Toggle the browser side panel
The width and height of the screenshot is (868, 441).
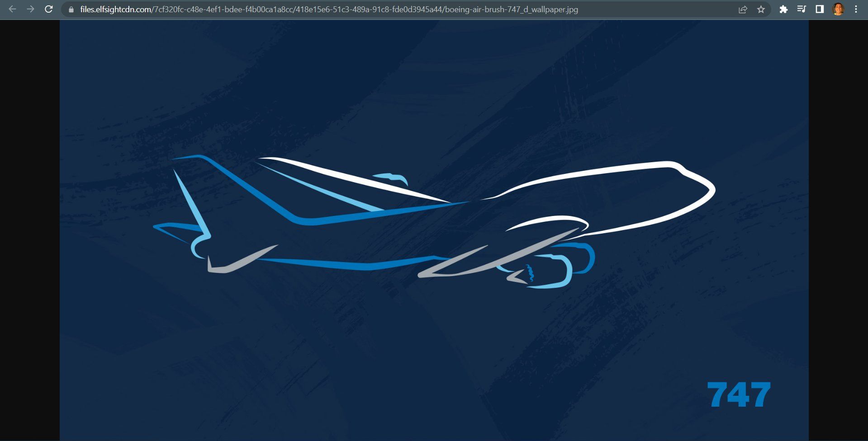point(820,9)
